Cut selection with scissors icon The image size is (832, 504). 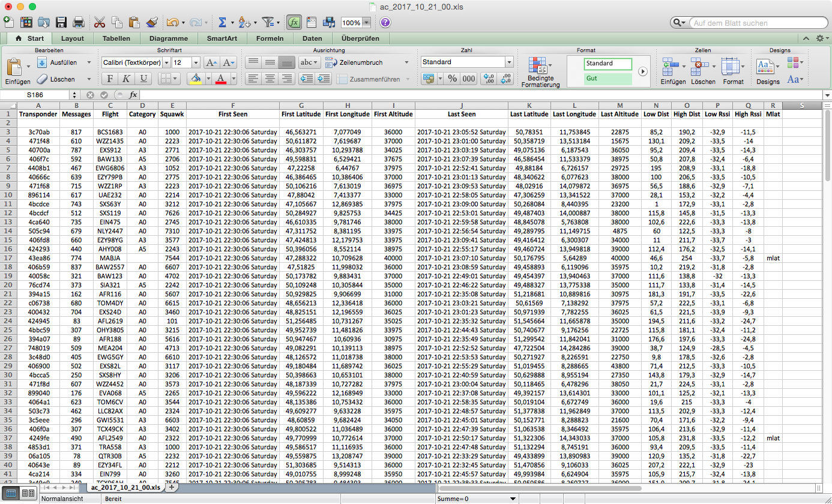coord(100,22)
